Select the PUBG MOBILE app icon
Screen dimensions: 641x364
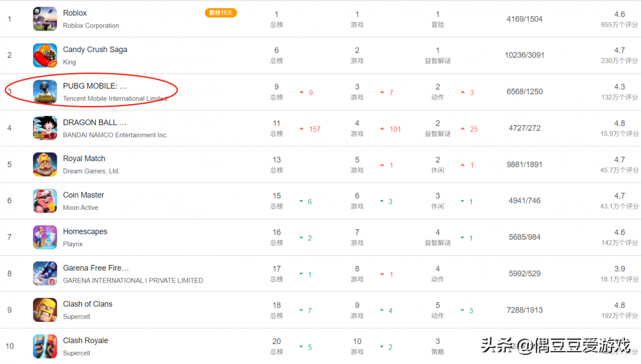click(x=45, y=92)
